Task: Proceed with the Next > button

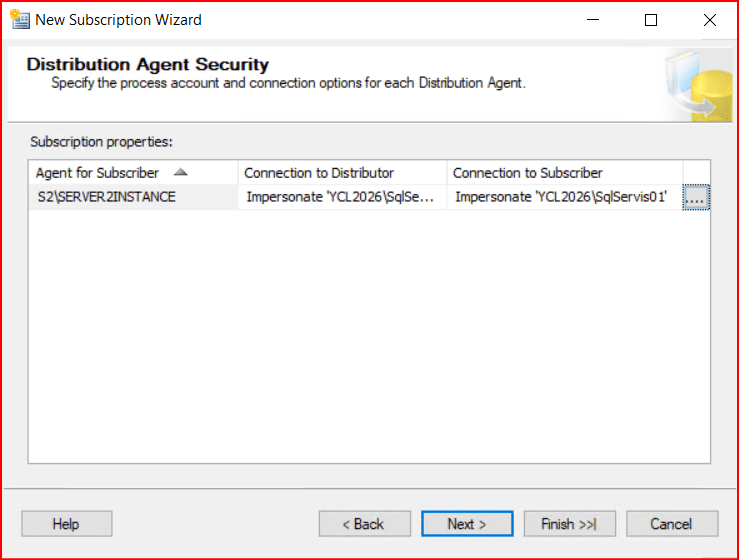Action: 467,524
